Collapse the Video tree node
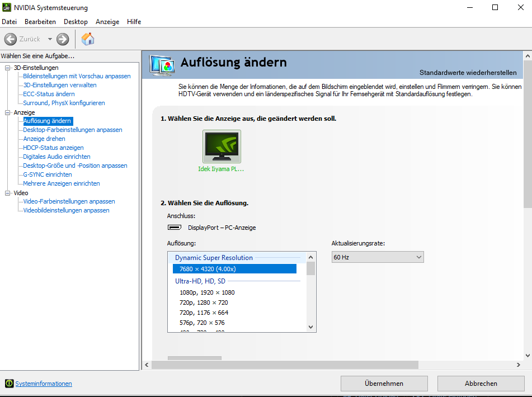Image resolution: width=532 pixels, height=397 pixels. [7, 193]
